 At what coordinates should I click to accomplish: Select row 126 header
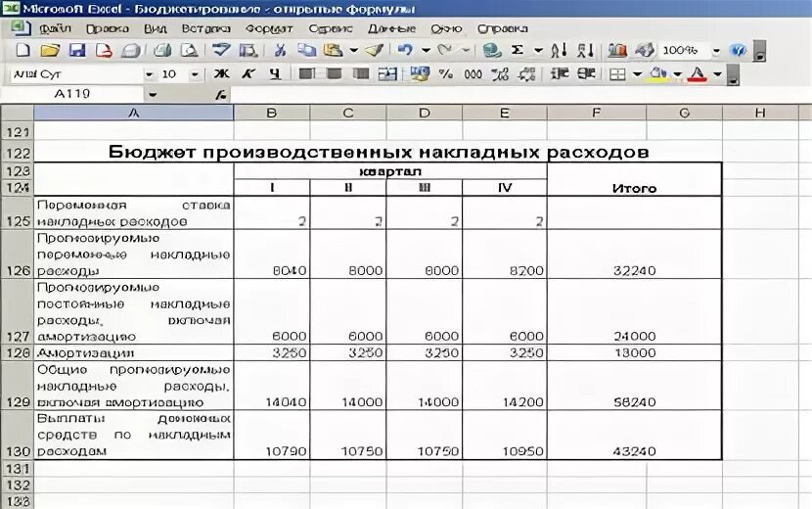point(17,254)
